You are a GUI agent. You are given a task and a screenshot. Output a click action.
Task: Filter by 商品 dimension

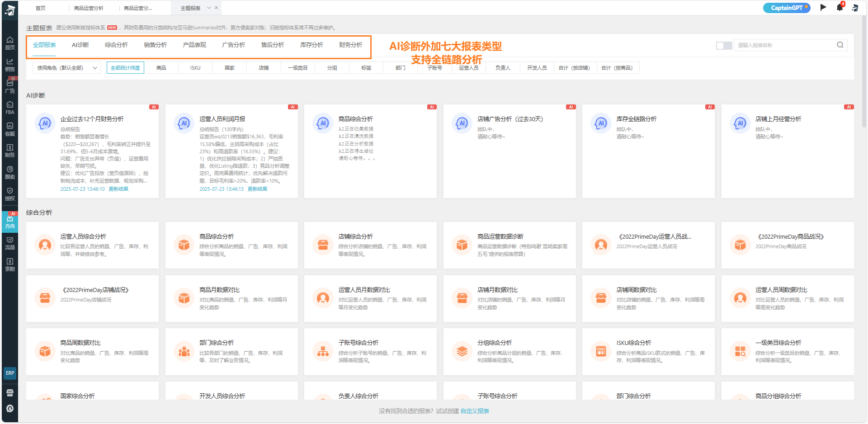click(x=161, y=68)
